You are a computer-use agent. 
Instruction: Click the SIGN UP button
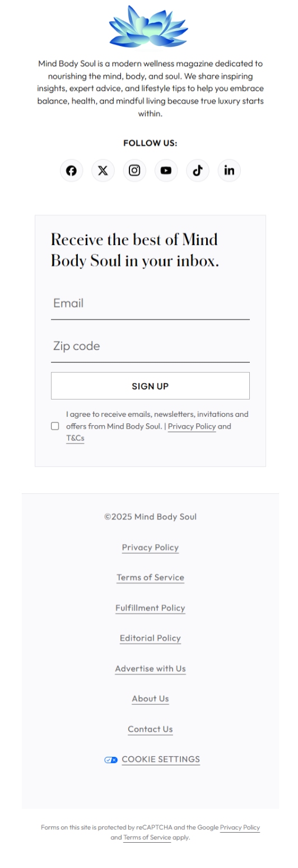[150, 386]
